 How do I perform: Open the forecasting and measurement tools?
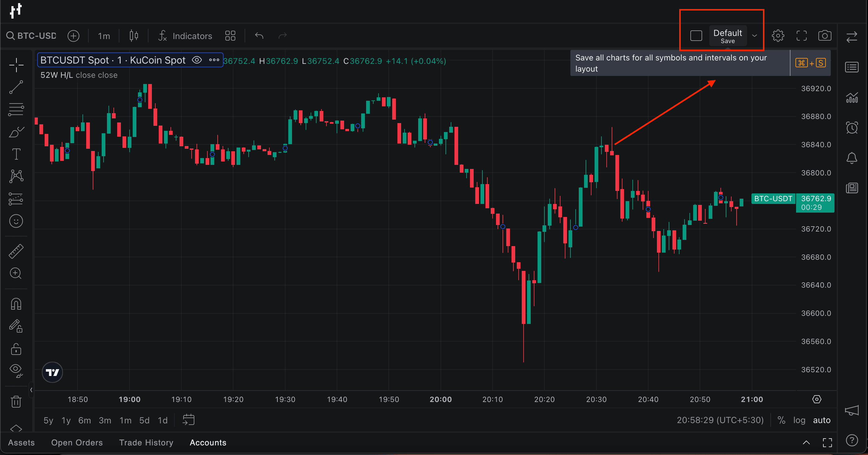(x=16, y=199)
